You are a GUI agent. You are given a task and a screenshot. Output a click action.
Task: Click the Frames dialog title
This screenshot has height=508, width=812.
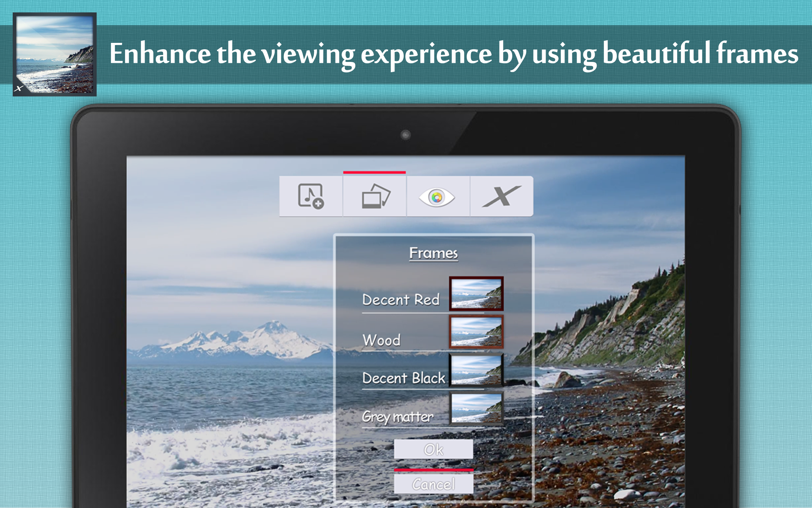(434, 253)
